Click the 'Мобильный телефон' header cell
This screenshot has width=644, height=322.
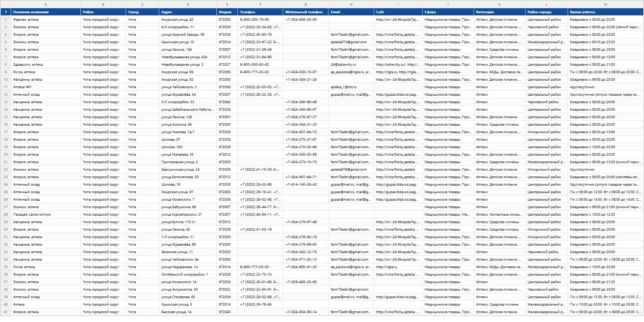[306, 12]
